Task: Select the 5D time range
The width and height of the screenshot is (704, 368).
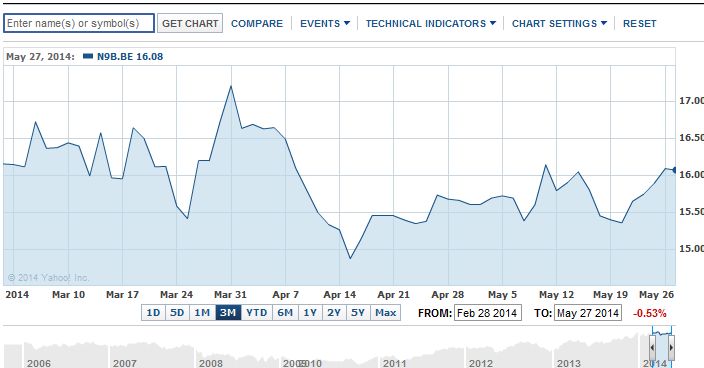Action: pos(177,313)
